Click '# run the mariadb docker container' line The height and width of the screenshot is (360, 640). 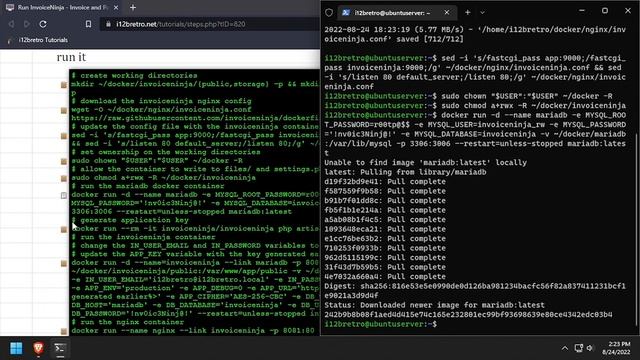tap(148, 186)
